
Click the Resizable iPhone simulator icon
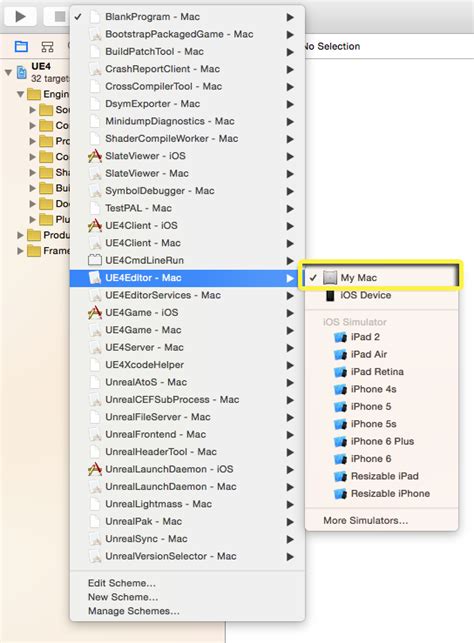click(x=340, y=494)
